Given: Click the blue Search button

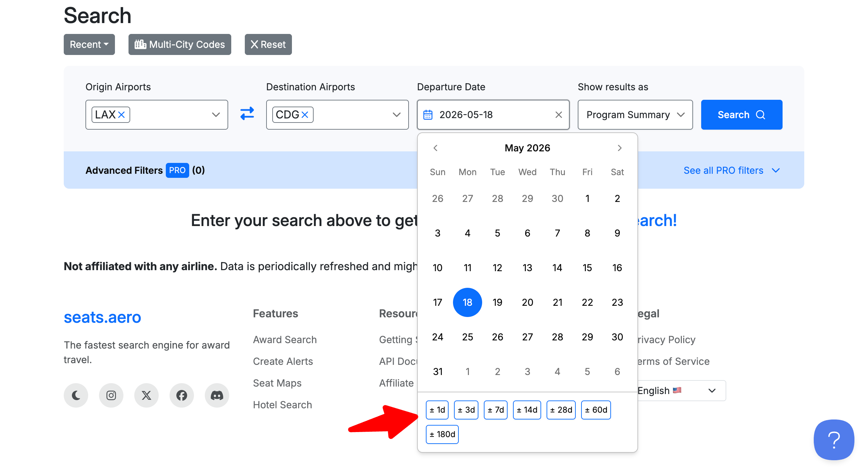Looking at the screenshot, I should [x=742, y=115].
